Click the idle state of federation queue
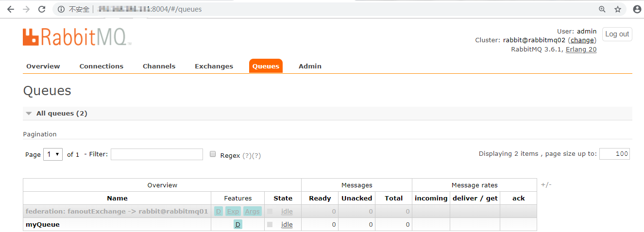The image size is (644, 232). [287, 212]
